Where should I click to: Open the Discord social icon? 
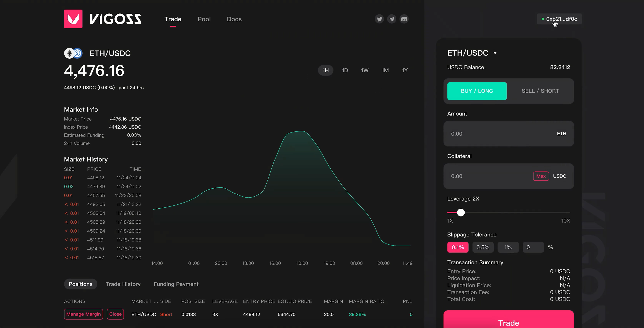pyautogui.click(x=404, y=19)
